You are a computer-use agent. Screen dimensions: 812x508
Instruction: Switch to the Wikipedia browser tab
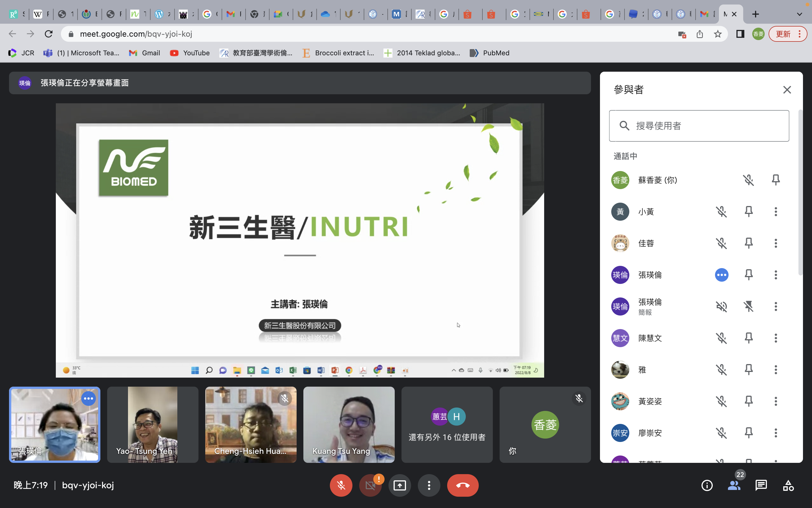click(41, 14)
